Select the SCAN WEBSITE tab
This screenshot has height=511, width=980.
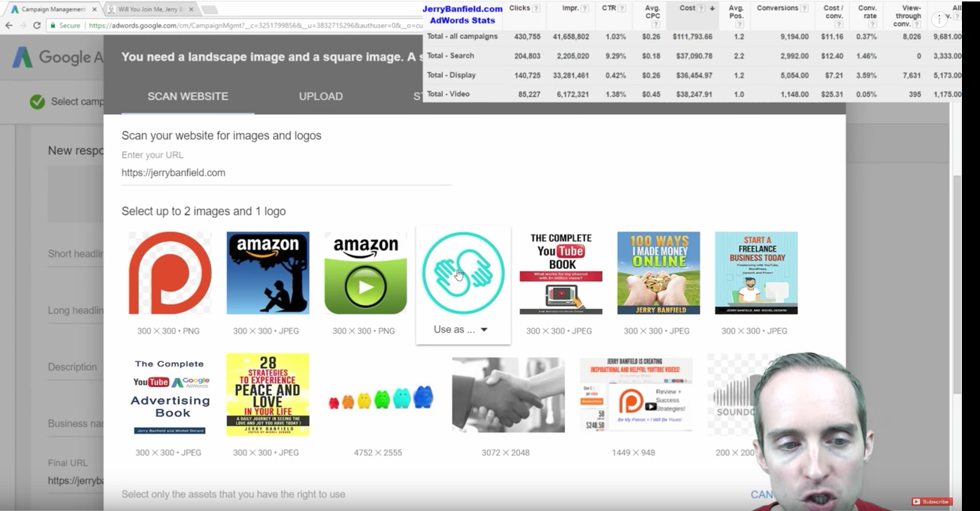[188, 96]
